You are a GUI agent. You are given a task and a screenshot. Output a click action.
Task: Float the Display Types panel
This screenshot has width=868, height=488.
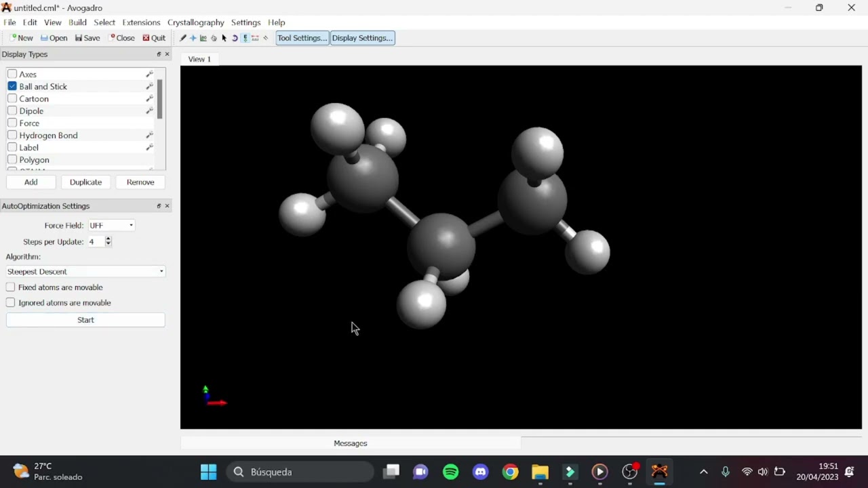coord(159,54)
